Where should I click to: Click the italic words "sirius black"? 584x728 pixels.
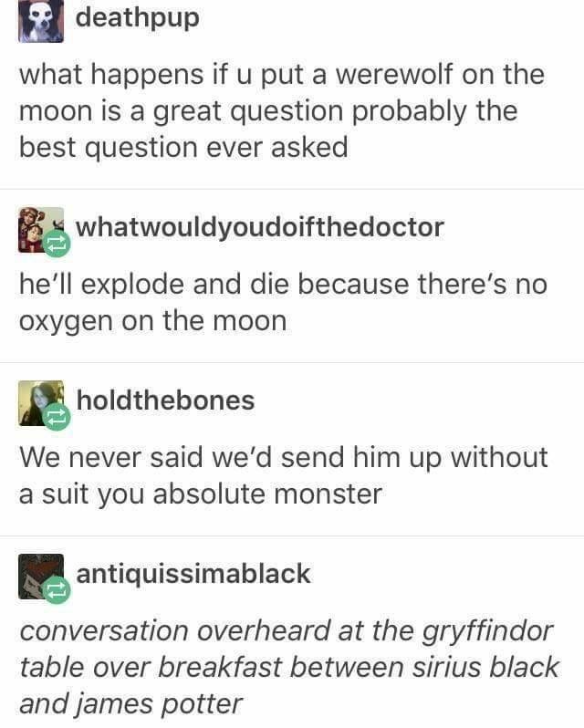(485, 667)
